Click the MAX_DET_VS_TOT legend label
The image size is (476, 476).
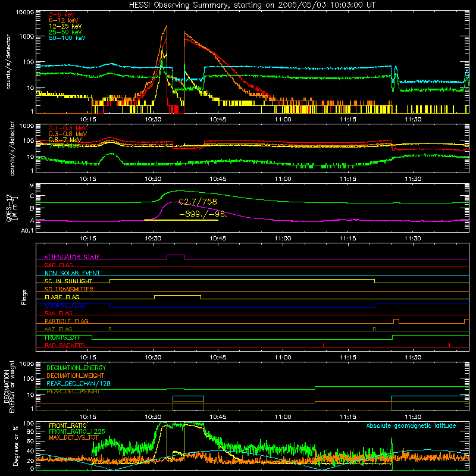coord(74,437)
